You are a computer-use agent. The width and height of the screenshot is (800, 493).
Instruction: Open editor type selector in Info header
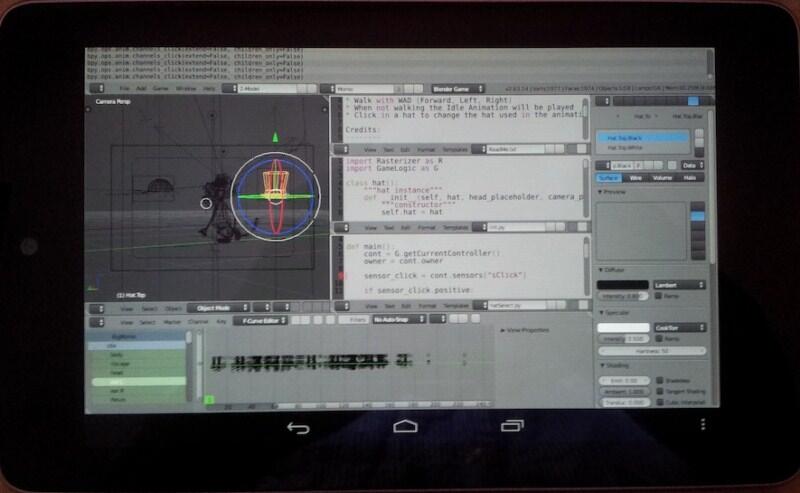tap(96, 88)
